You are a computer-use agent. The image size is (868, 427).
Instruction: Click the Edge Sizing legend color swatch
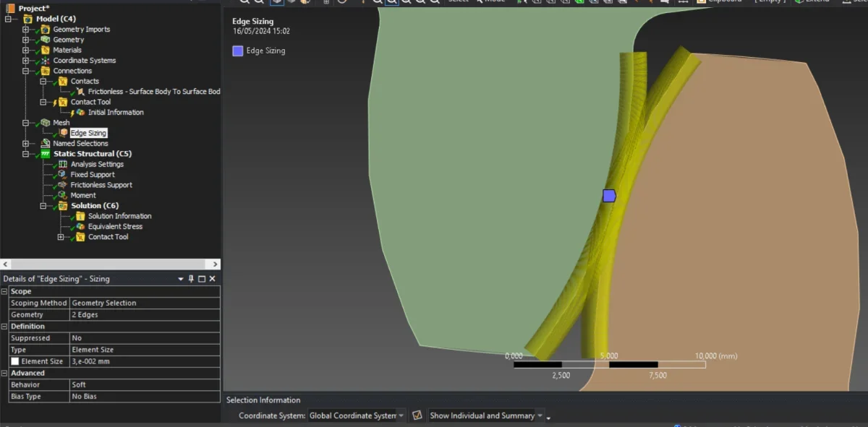237,51
